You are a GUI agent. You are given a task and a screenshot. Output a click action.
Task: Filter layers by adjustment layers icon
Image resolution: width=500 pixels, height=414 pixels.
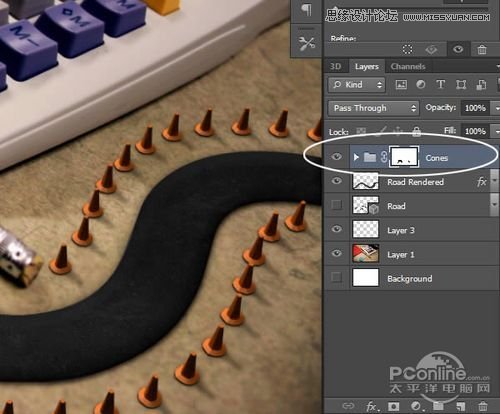pyautogui.click(x=421, y=84)
